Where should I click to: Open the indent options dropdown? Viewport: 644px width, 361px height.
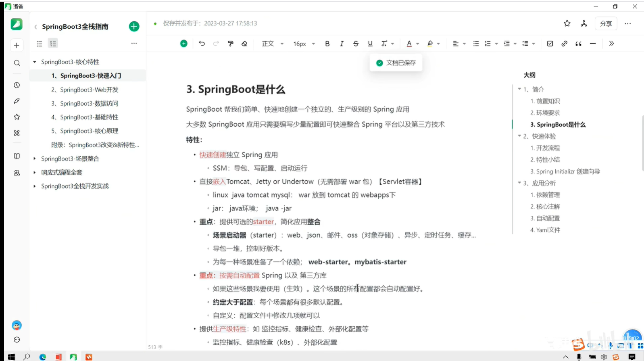pyautogui.click(x=510, y=44)
